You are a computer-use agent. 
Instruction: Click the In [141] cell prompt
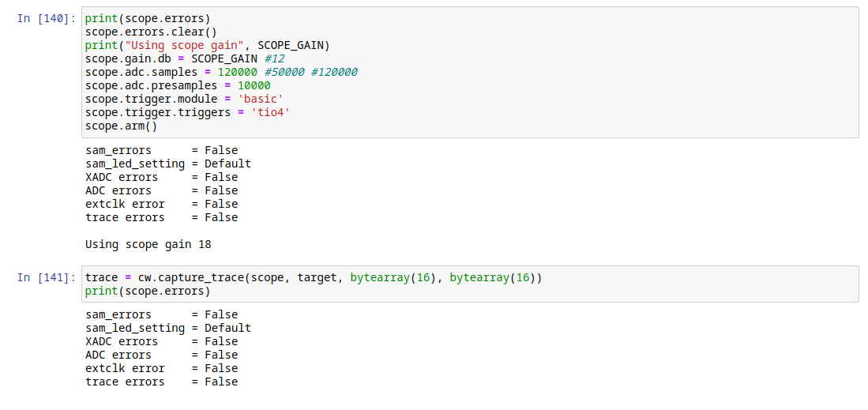click(x=46, y=277)
